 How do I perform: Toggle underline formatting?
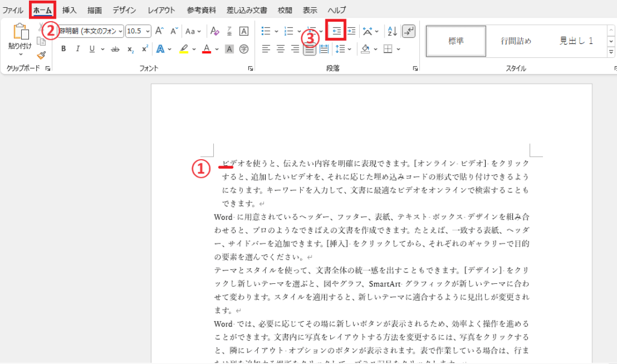pyautogui.click(x=92, y=49)
